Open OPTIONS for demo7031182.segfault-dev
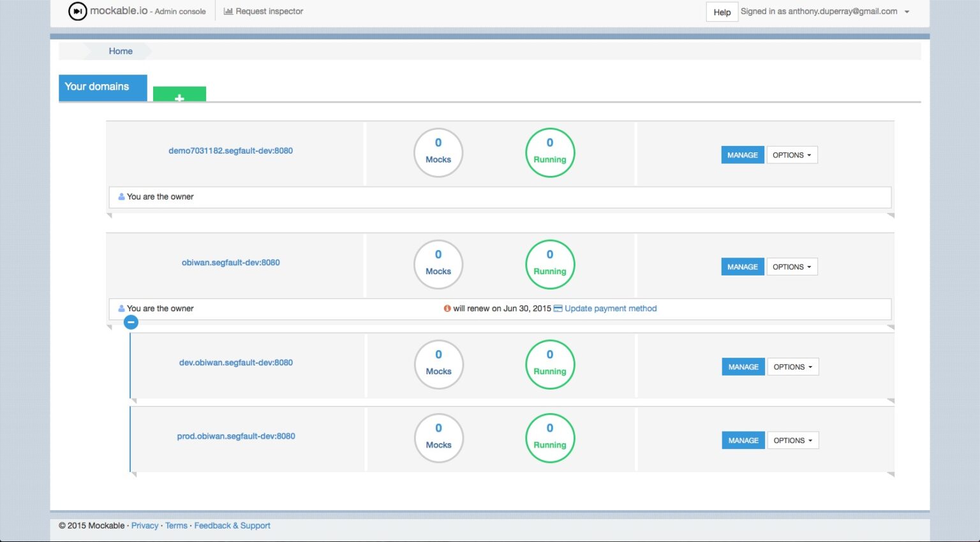Screen dimensions: 980x542 pos(791,155)
